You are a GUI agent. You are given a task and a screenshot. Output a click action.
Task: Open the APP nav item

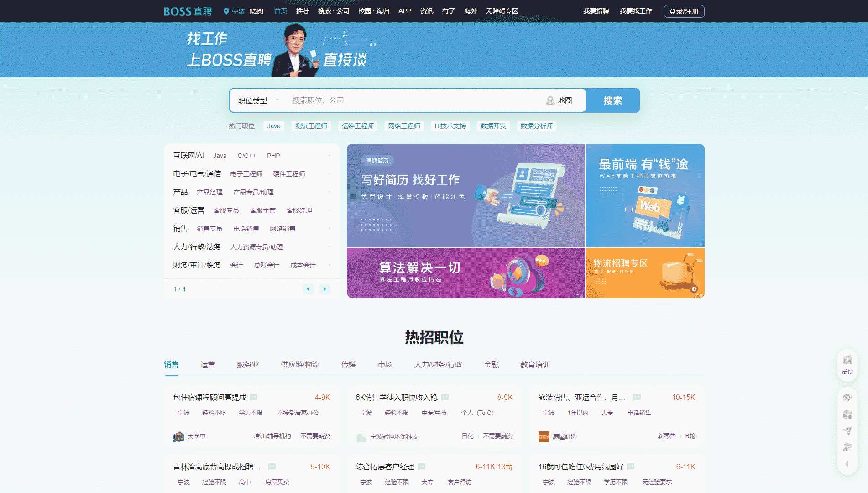click(405, 11)
